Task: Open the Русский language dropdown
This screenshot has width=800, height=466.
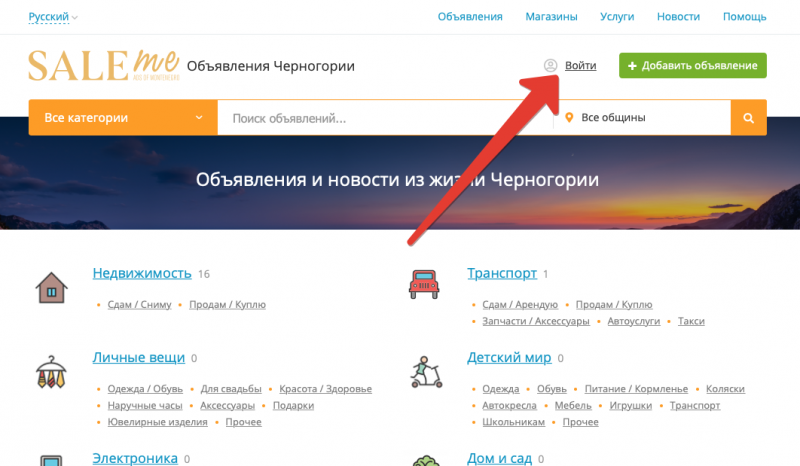Action: pos(53,17)
